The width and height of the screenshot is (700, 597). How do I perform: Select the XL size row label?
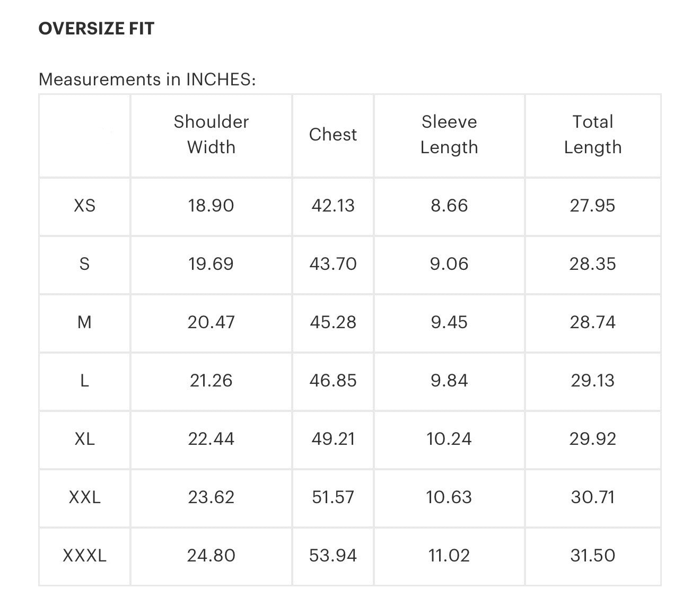point(85,439)
